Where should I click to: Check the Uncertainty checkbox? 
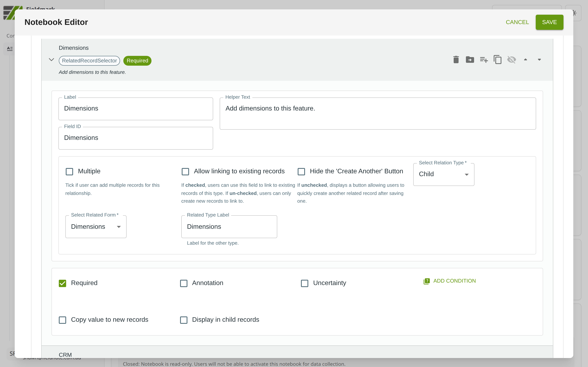304,283
